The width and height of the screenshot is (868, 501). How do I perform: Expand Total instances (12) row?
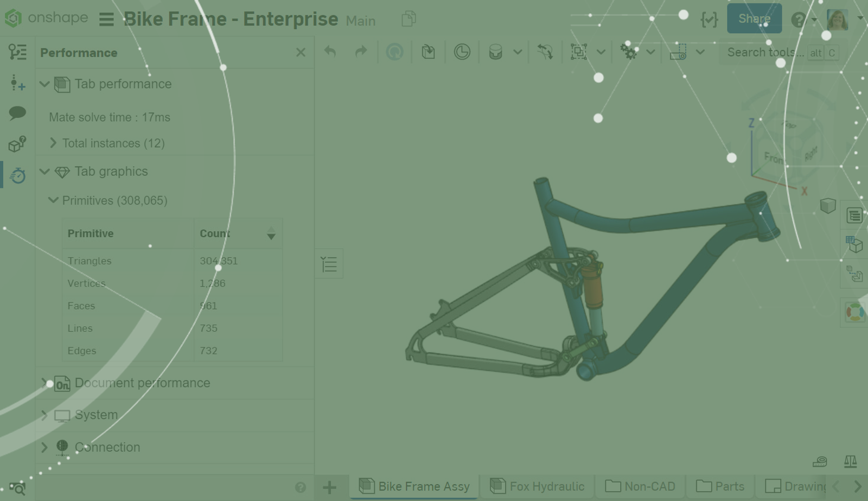click(53, 143)
